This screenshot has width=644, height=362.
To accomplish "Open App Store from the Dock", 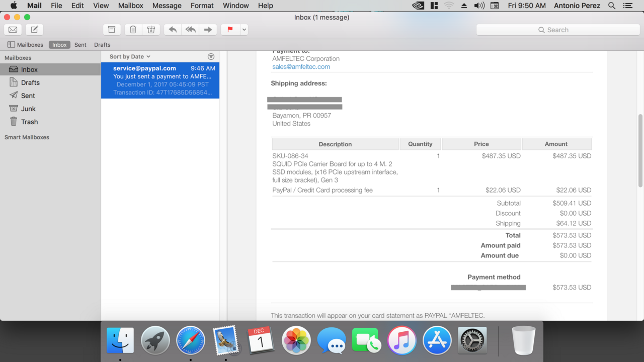I will [437, 340].
